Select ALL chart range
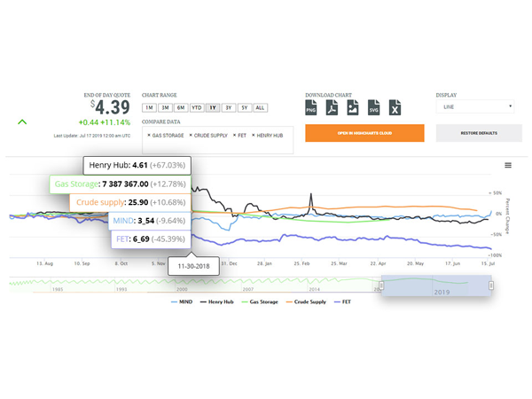This screenshot has height=399, width=532. (260, 108)
